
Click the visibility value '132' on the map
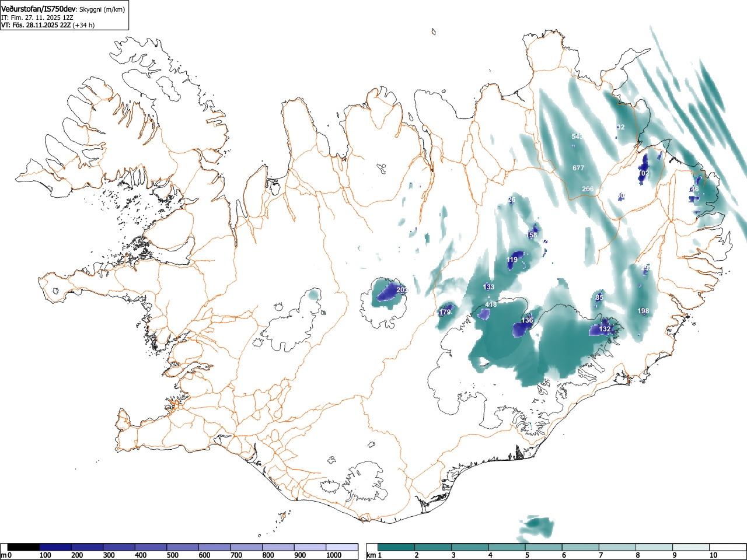(x=605, y=329)
